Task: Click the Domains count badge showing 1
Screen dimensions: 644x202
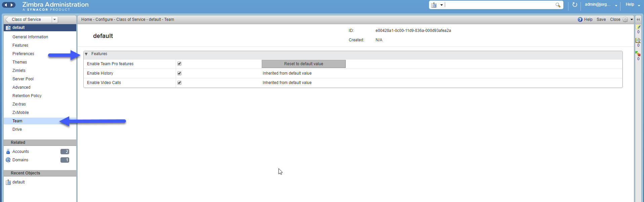Action: 65,160
